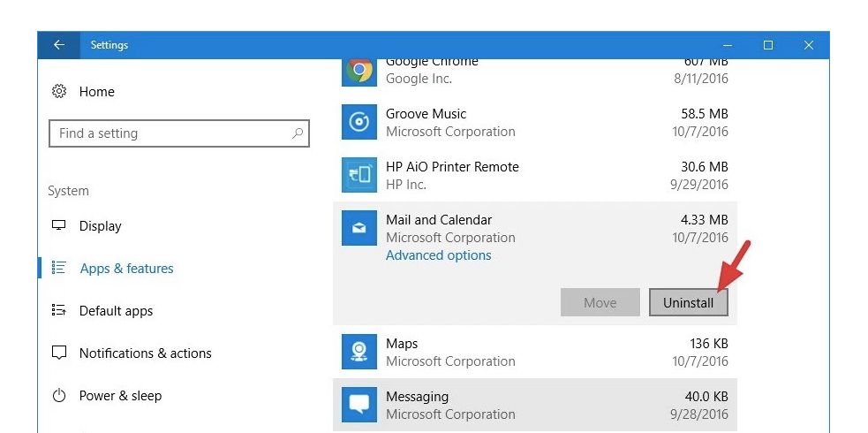The width and height of the screenshot is (868, 433).
Task: Click the Messaging app icon
Action: point(359,405)
